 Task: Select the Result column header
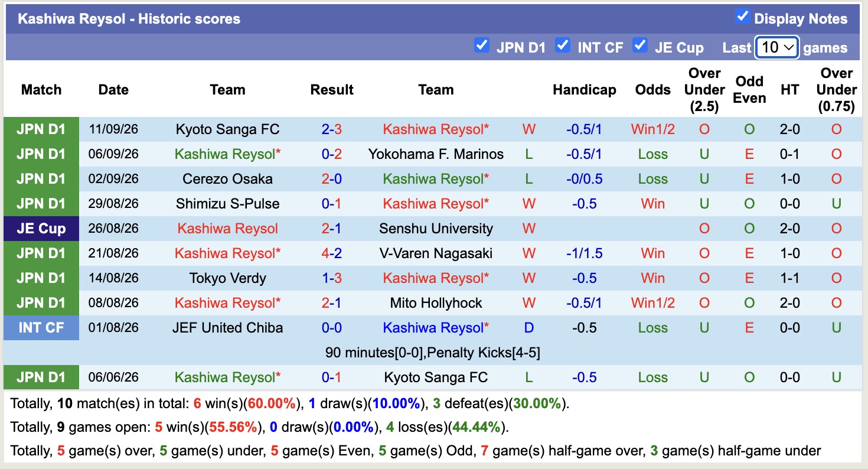coord(332,90)
